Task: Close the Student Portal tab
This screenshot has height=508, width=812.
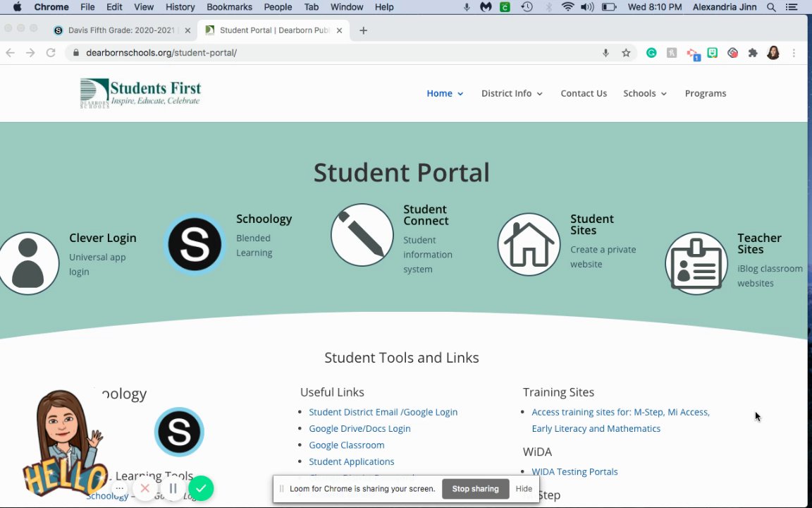Action: click(x=339, y=30)
